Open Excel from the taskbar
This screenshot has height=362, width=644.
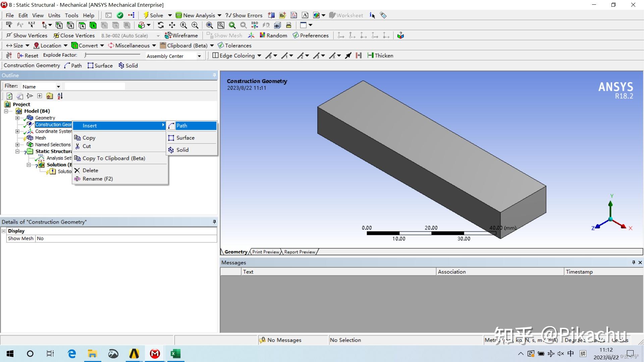point(175,354)
